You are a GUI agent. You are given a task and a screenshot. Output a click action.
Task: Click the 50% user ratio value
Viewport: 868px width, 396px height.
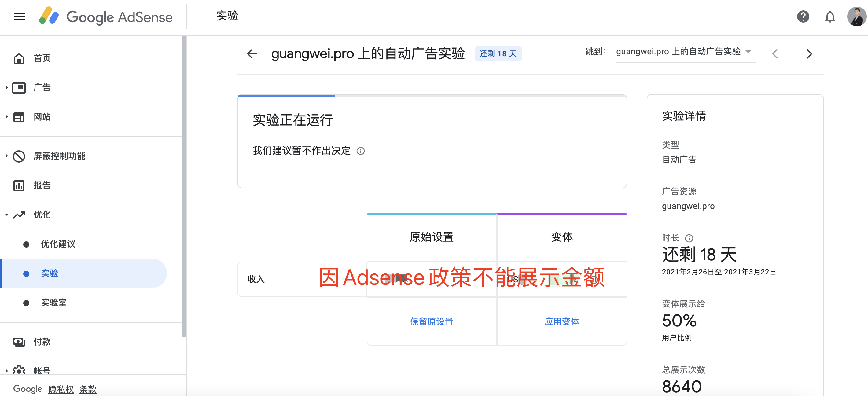coord(679,321)
